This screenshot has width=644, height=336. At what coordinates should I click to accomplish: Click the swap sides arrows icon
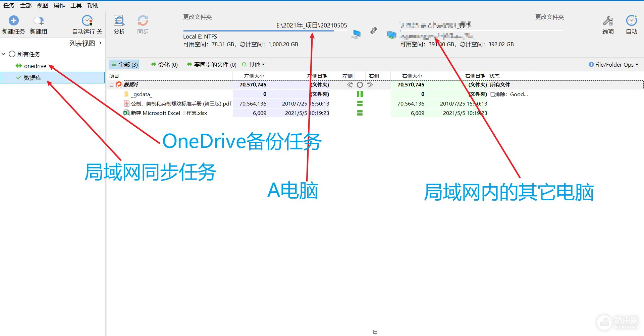tap(374, 31)
